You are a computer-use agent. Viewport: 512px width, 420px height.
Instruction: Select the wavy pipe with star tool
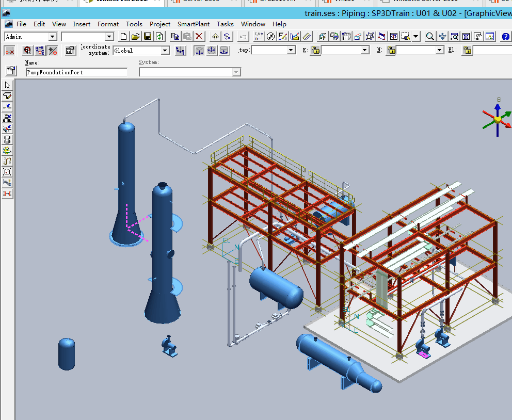pyautogui.click(x=7, y=183)
